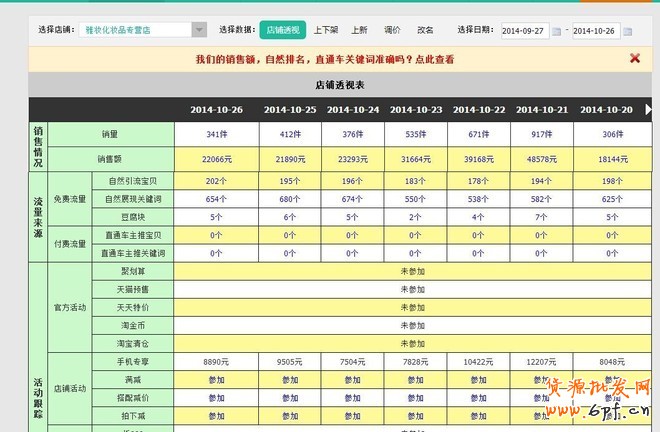Select the 店铺透视 tab
Image resolution: width=660 pixels, height=432 pixels.
[281, 30]
